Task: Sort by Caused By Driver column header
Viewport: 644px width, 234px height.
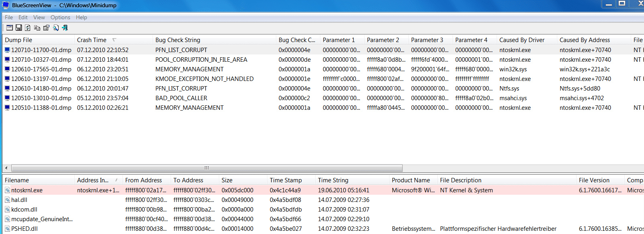Action: (527, 40)
